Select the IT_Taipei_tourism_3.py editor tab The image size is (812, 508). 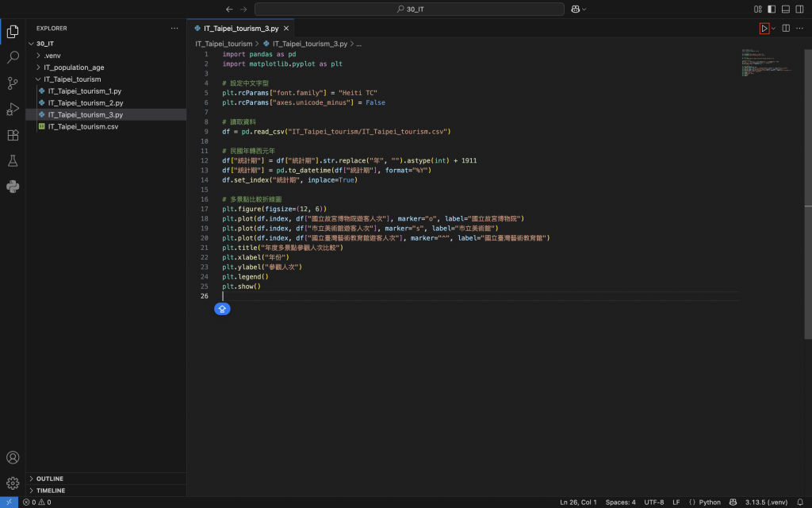click(x=240, y=28)
